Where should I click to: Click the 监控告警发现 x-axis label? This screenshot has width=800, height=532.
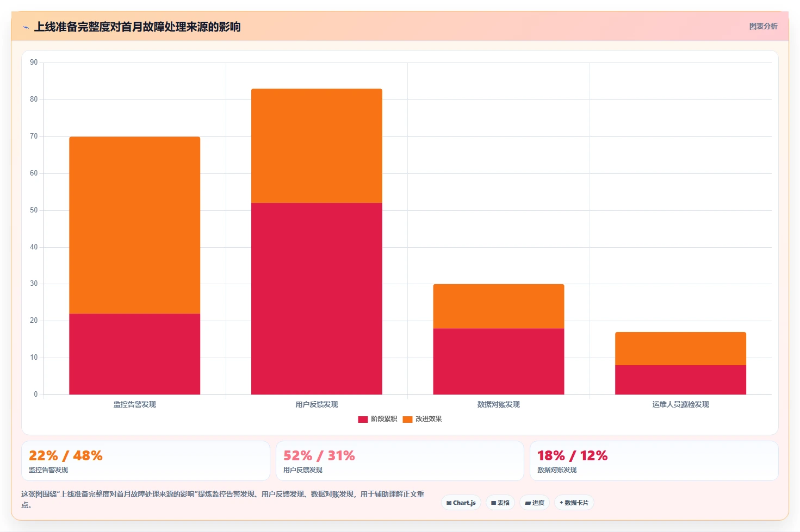[135, 404]
